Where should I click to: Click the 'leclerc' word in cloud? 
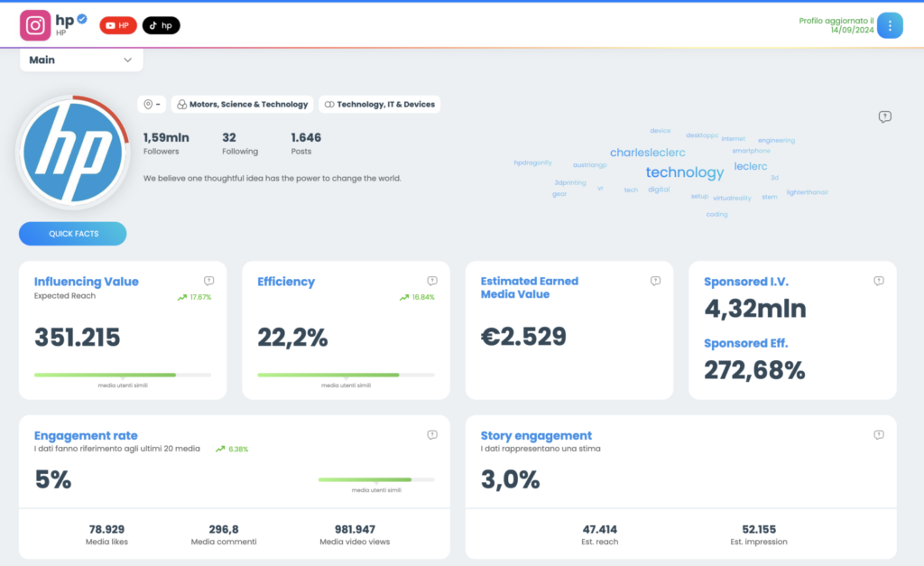point(751,166)
